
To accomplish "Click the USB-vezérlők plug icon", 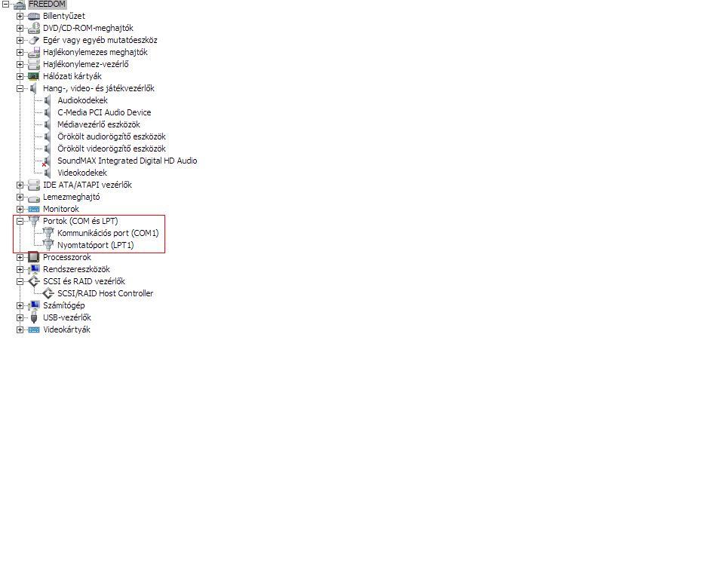I will coord(34,317).
